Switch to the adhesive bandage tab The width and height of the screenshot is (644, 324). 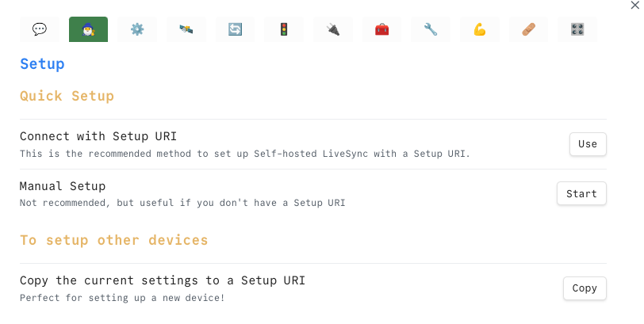[529, 29]
